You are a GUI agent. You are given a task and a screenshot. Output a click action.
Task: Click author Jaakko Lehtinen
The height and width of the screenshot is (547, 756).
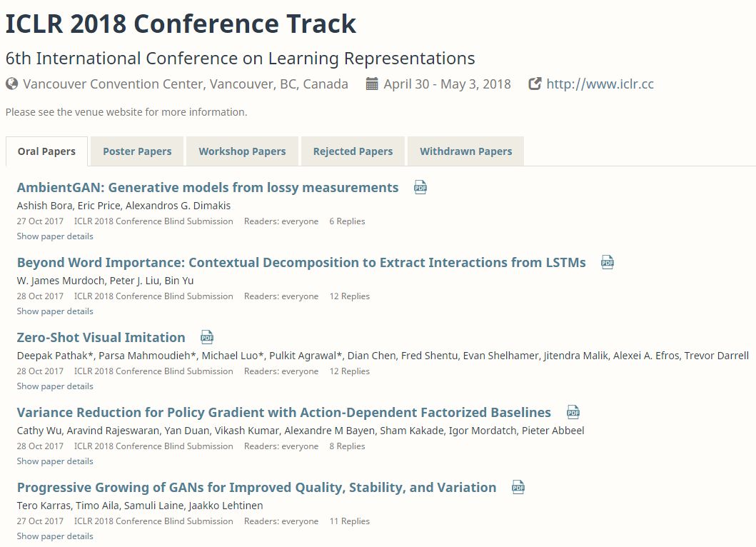click(x=226, y=506)
